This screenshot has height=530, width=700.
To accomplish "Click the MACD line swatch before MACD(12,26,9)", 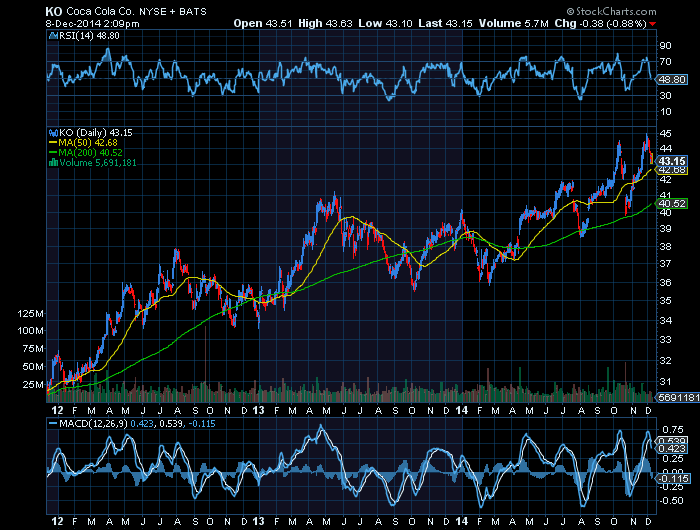I will [53, 423].
